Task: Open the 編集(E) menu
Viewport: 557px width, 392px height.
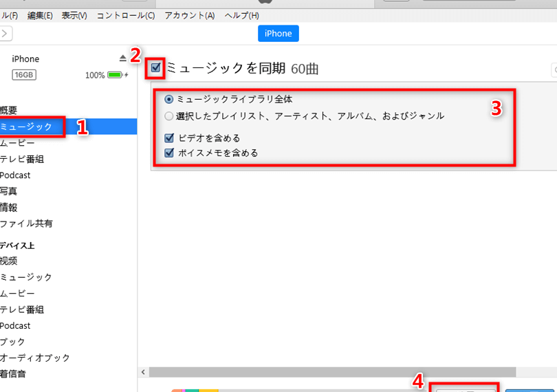Action: click(x=39, y=15)
